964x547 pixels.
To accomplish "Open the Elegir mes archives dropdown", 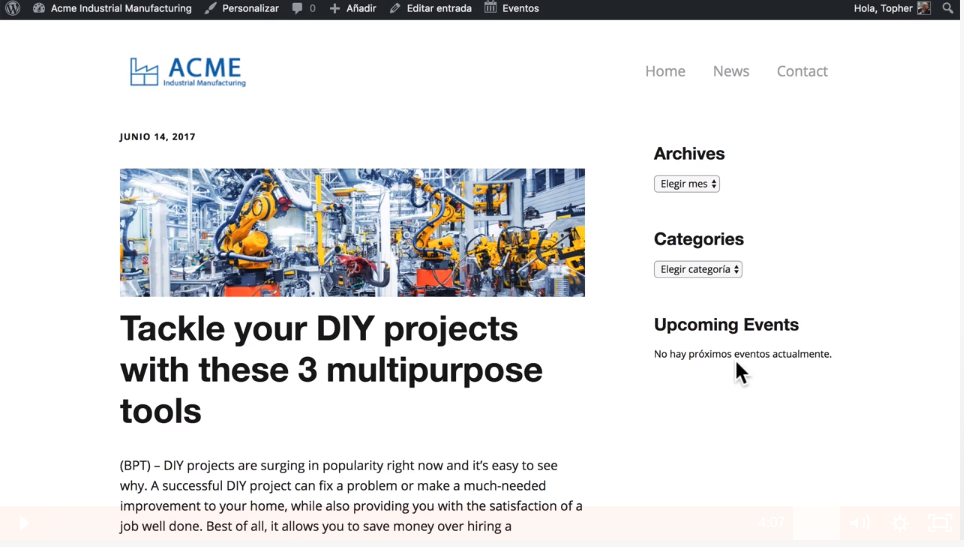I will pos(687,184).
